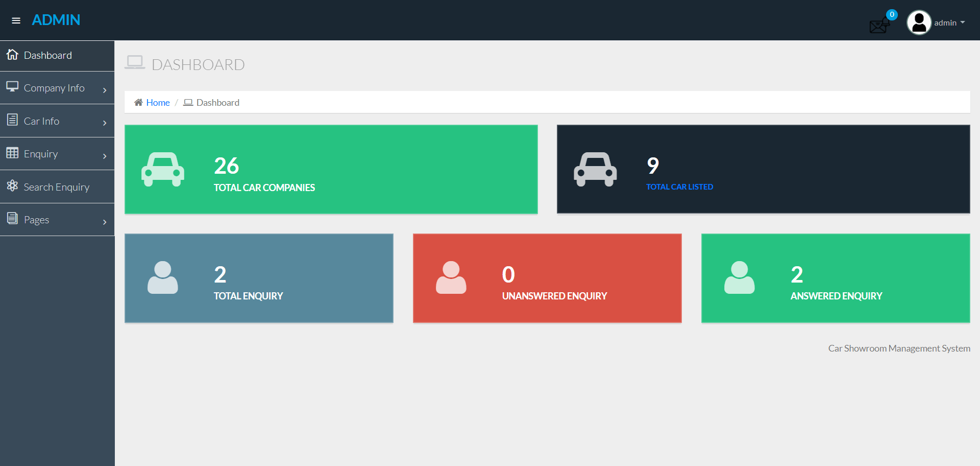This screenshot has width=980, height=466.
Task: Click the admin profile avatar icon
Action: [919, 22]
